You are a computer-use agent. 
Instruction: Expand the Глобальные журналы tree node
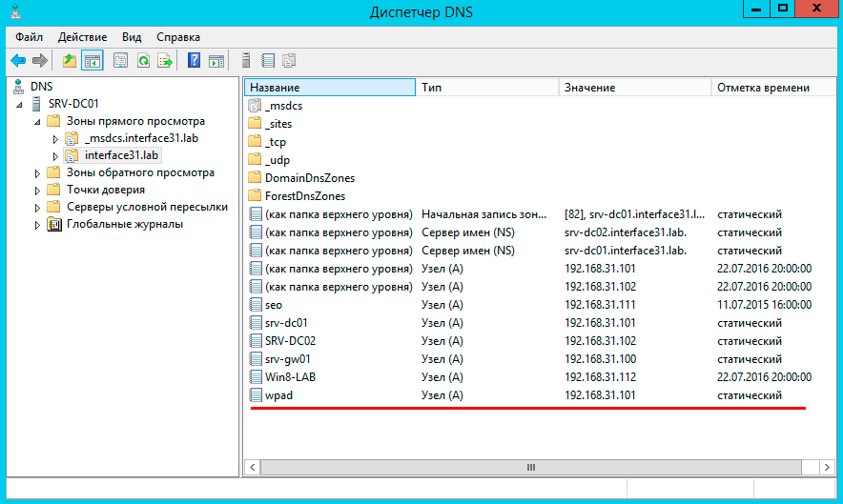(x=38, y=225)
